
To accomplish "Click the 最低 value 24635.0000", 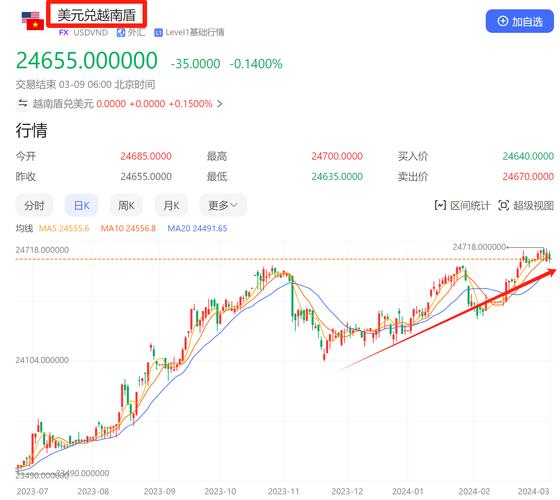I will [337, 176].
